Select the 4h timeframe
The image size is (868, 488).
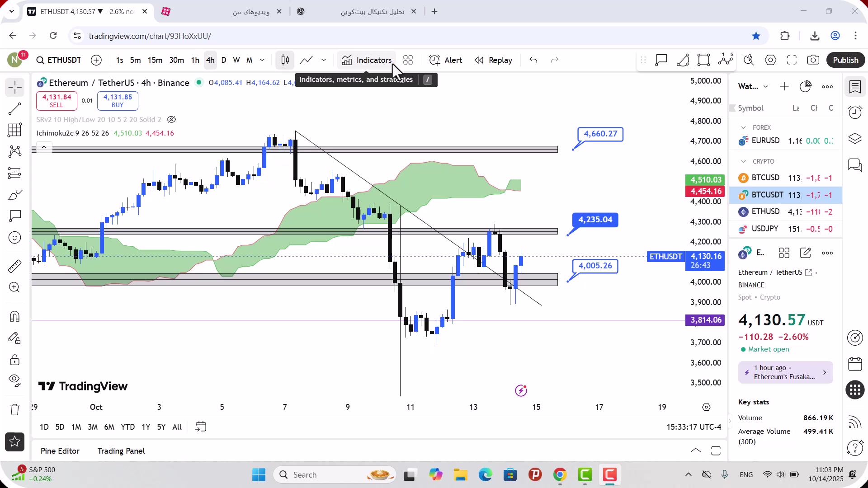pos(210,60)
